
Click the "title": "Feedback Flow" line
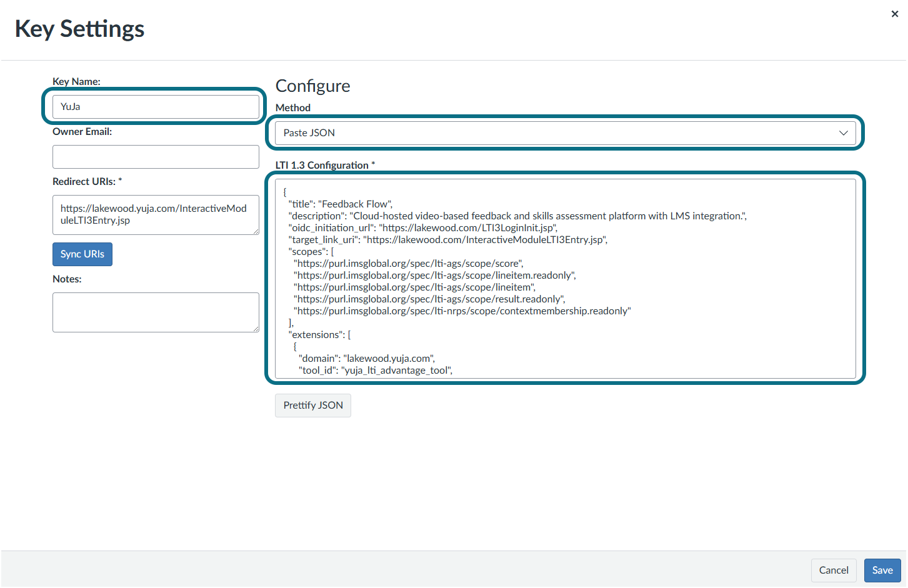(341, 204)
